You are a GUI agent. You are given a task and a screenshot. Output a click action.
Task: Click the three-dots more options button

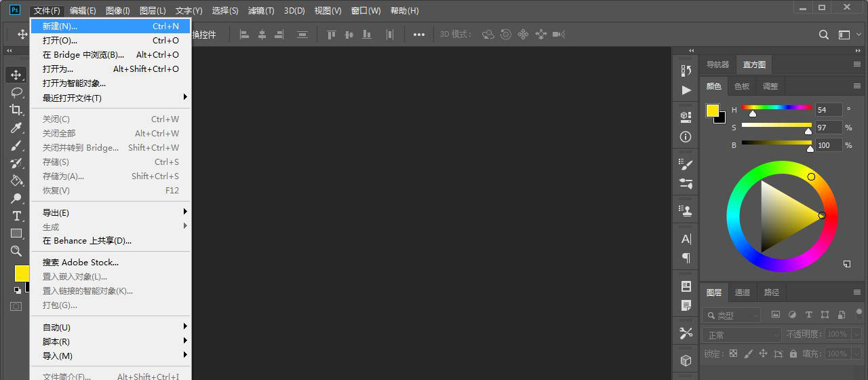419,35
